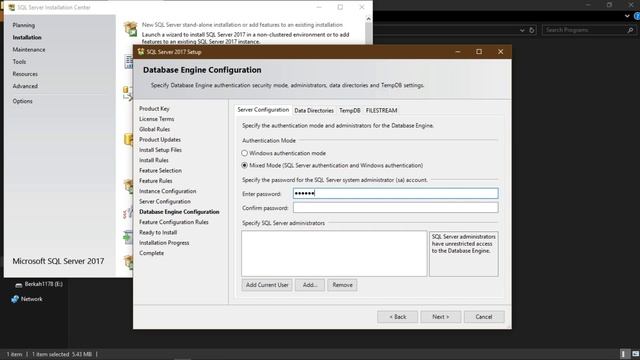The image size is (640, 360).
Task: Click Ready to Install step
Action: (x=158, y=232)
